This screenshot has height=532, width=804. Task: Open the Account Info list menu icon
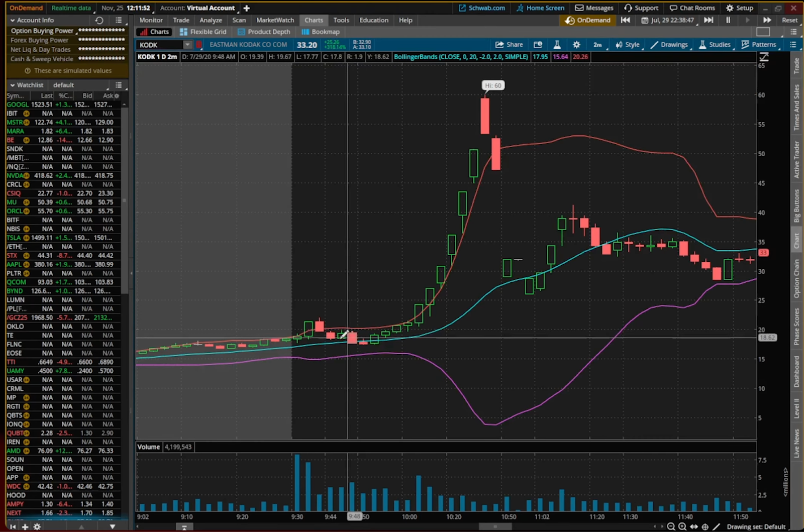coord(119,20)
